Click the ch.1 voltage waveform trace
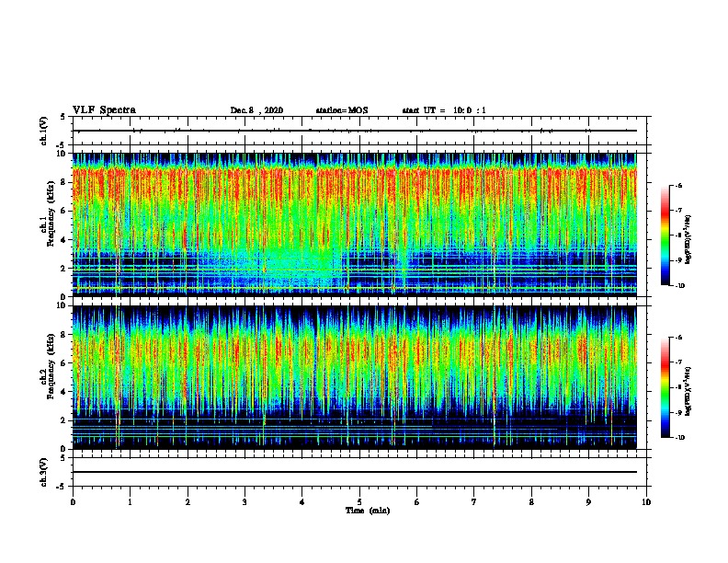This screenshot has height=563, width=728. pos(355,131)
